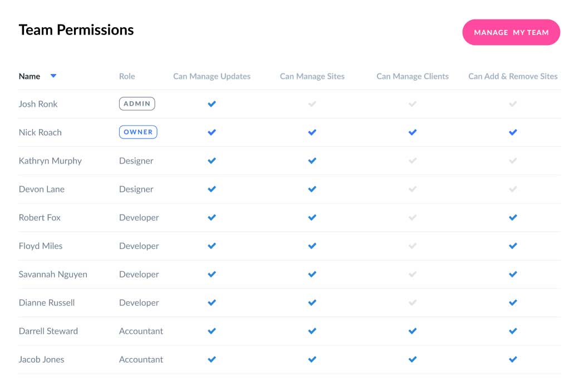Toggle Josh Ronk's Can Manage Updates checkmark
579x392 pixels.
pyautogui.click(x=212, y=103)
